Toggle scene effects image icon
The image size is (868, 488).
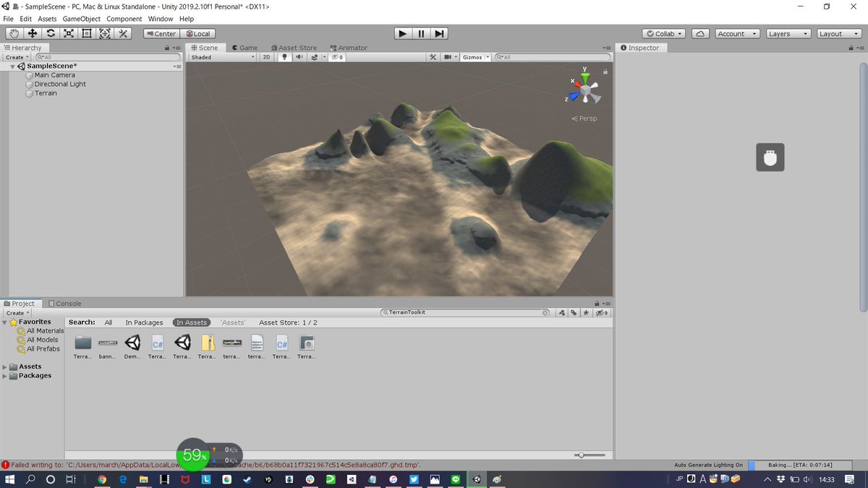(315, 57)
